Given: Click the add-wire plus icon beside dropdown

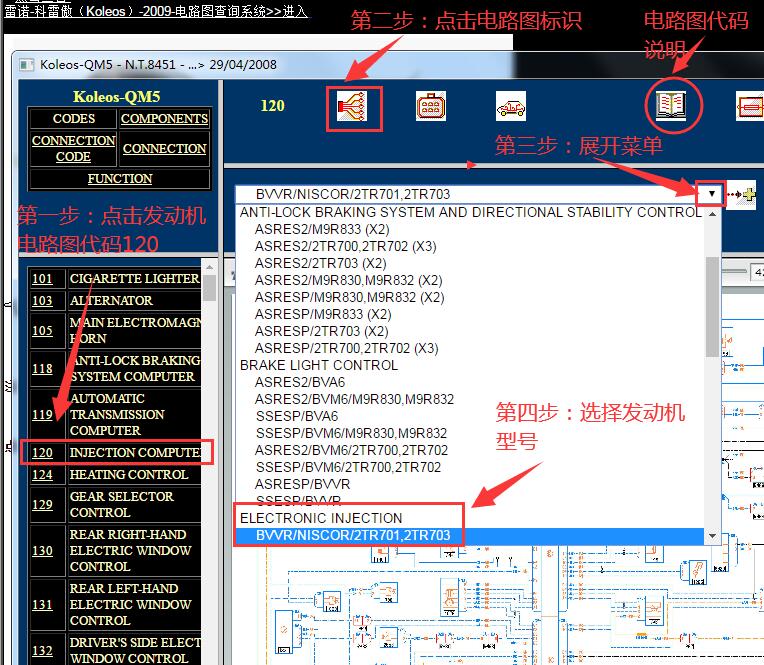Looking at the screenshot, I should tap(741, 195).
